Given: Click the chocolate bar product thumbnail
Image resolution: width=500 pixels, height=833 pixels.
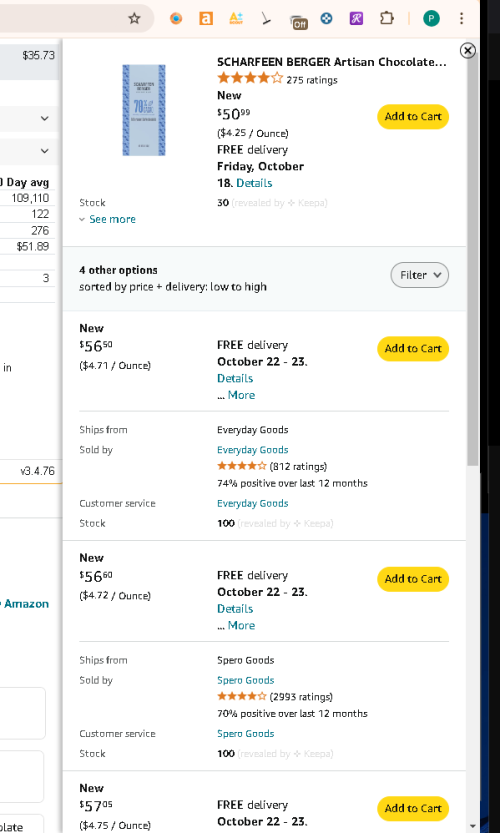Looking at the screenshot, I should point(144,110).
